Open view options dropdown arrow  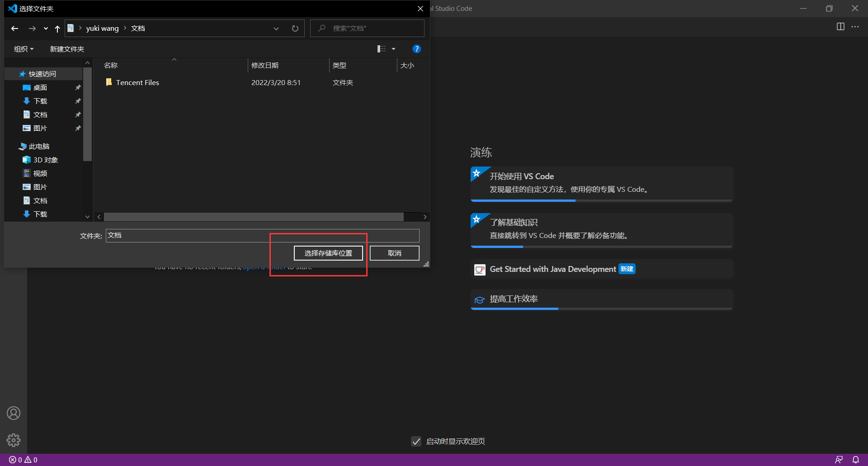tap(393, 49)
